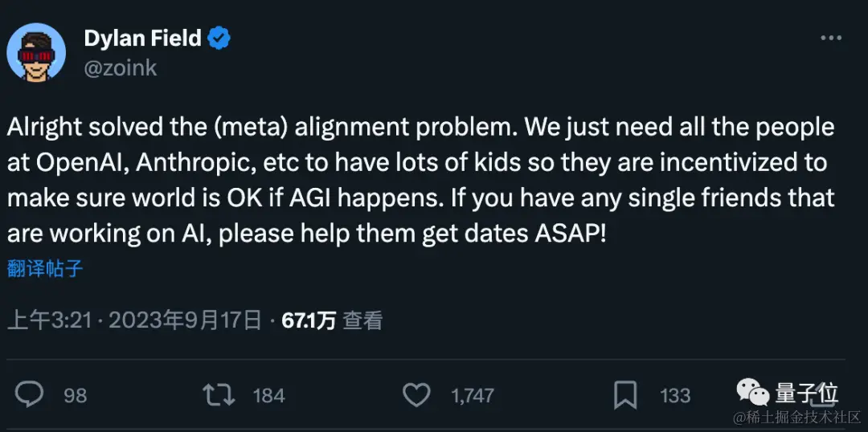The width and height of the screenshot is (868, 432).
Task: Open the three-dot more options menu
Action: click(831, 39)
